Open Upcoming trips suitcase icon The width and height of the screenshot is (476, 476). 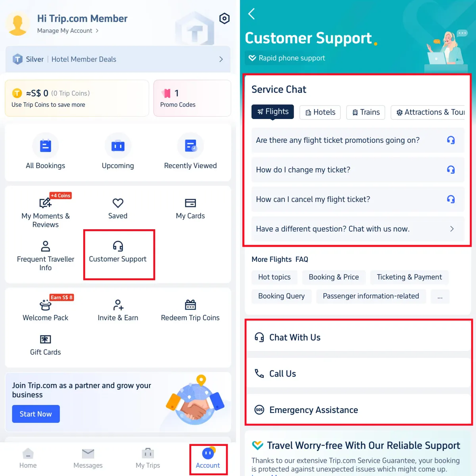[118, 146]
